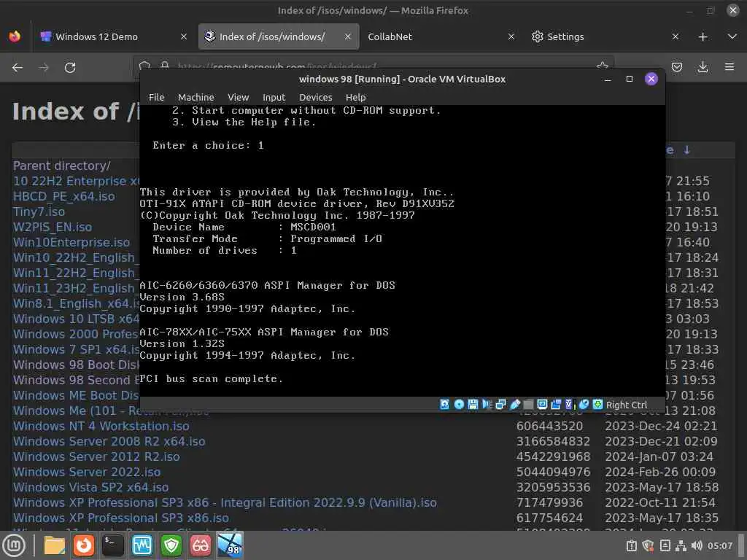Open the VirtualBox View menu
This screenshot has height=560, width=747.
[239, 97]
